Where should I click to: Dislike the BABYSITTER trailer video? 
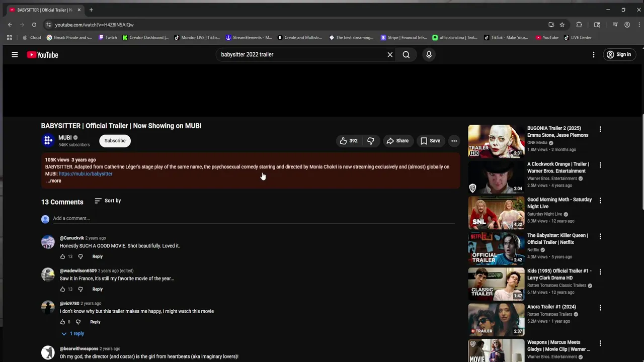point(371,141)
